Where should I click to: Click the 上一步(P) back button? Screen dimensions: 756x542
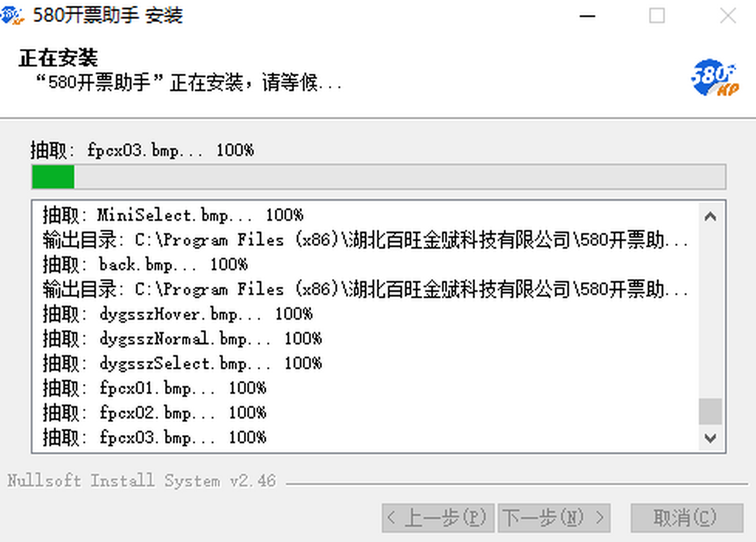pyautogui.click(x=438, y=518)
